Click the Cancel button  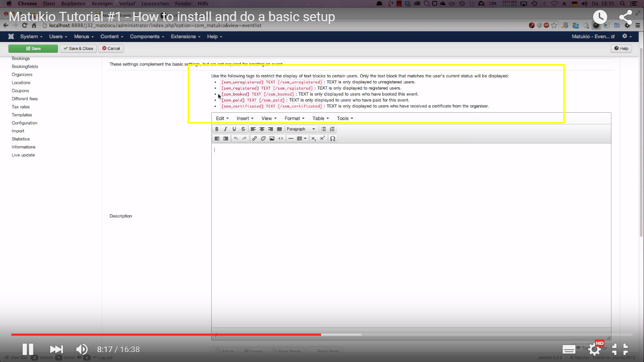[x=111, y=49]
